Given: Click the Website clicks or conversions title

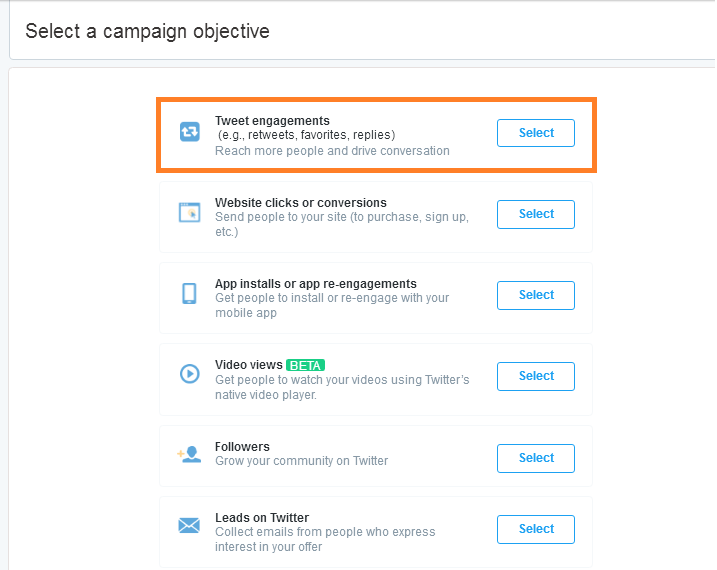Looking at the screenshot, I should click(x=300, y=202).
